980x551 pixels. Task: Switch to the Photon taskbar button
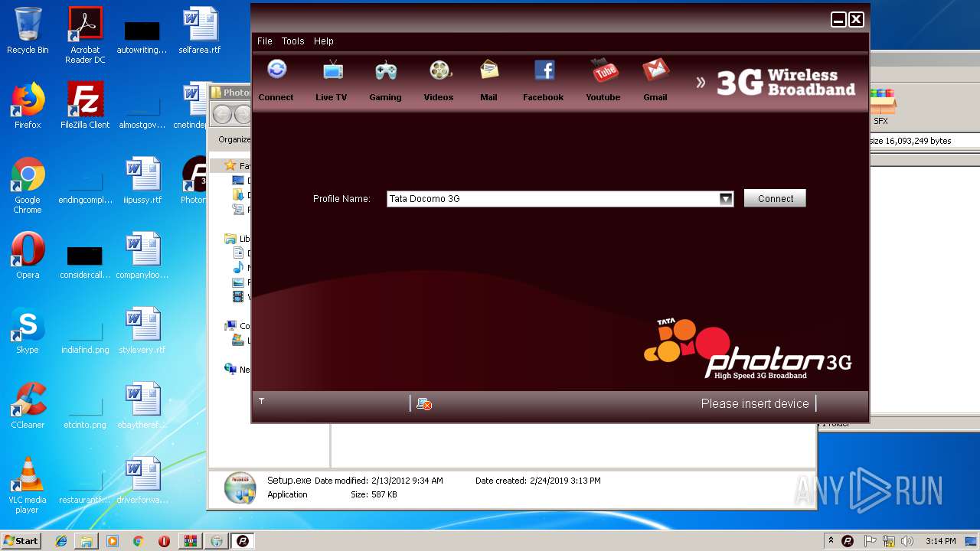[243, 541]
